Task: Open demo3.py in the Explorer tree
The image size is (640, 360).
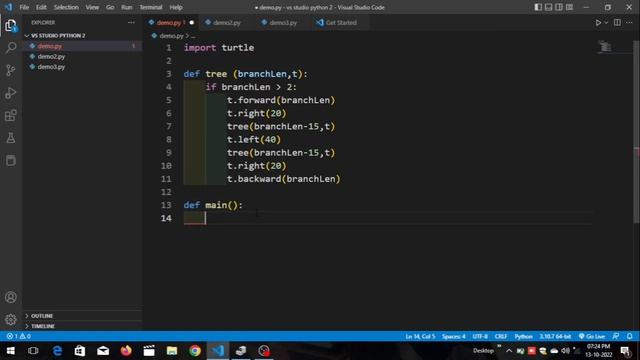Action: click(x=51, y=67)
